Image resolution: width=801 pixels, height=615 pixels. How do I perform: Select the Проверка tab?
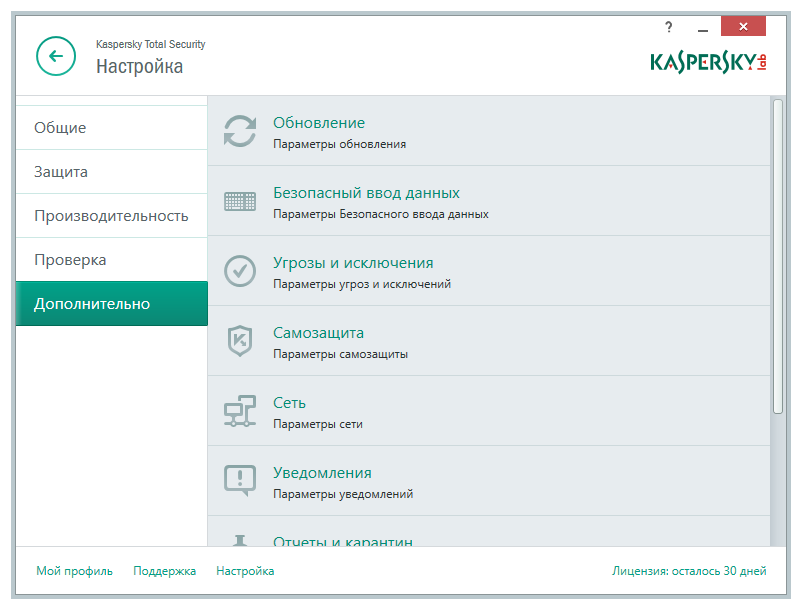coord(111,259)
